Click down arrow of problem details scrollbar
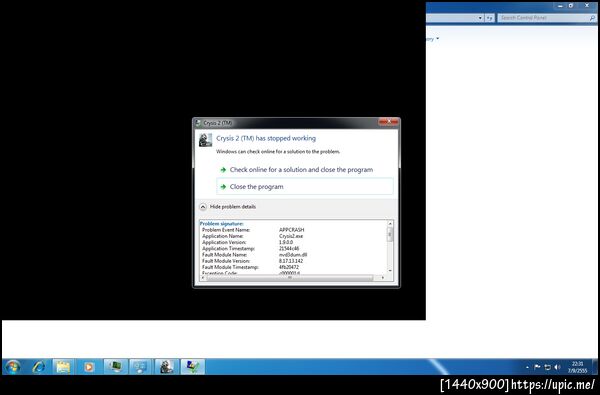 [390, 271]
